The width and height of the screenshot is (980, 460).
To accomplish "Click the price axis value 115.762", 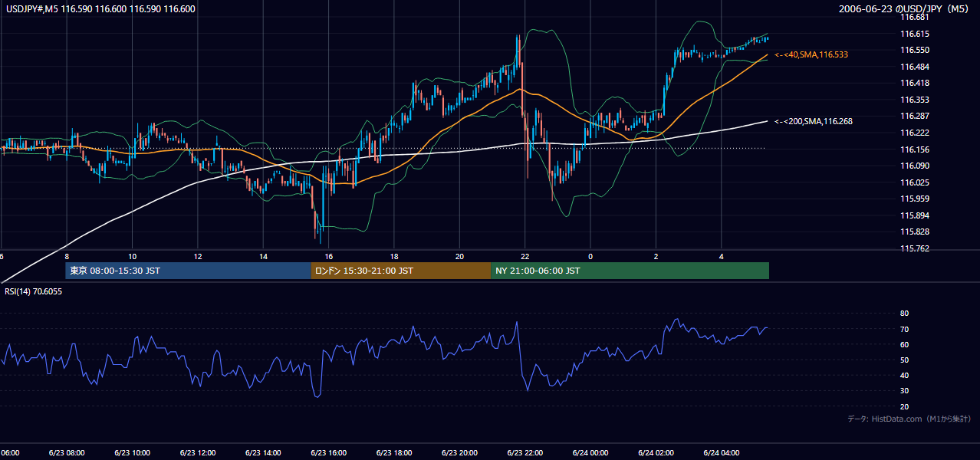I will coord(914,248).
